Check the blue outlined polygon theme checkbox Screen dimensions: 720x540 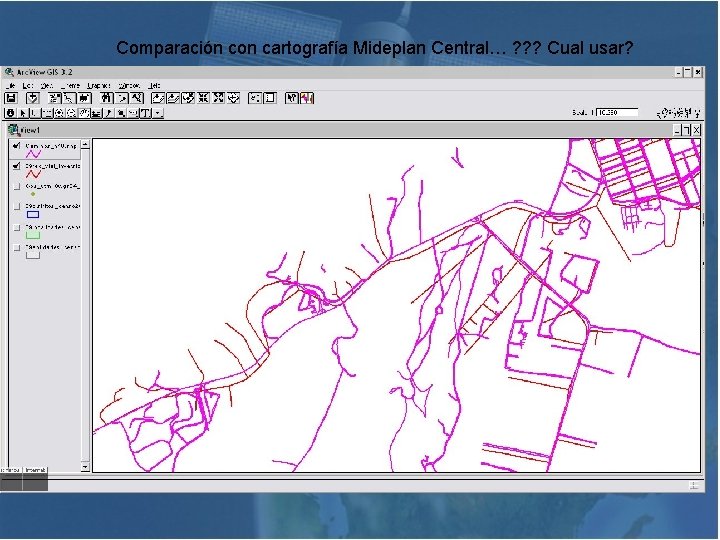tap(17, 207)
